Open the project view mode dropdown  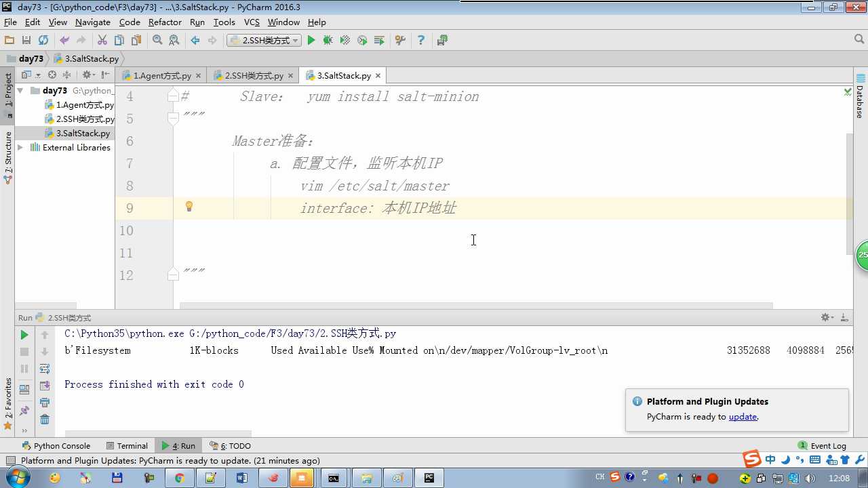point(31,75)
